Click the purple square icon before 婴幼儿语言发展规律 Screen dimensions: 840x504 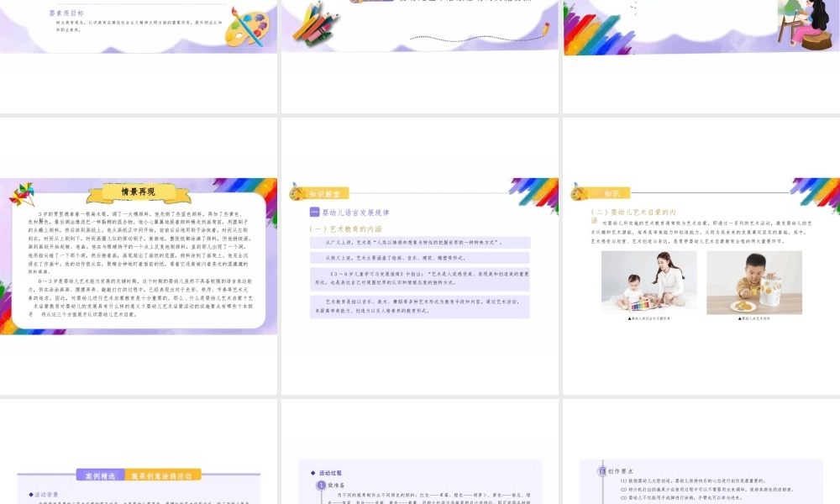(314, 212)
